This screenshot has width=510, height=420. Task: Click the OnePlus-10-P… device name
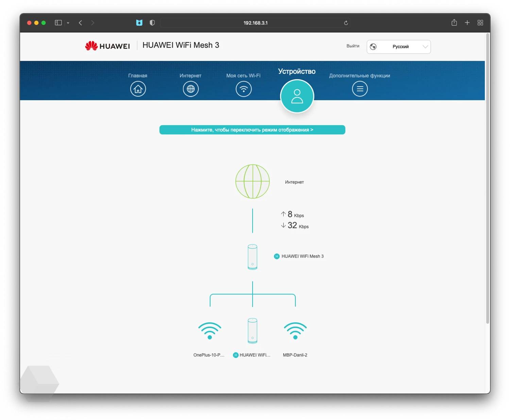coord(209,355)
